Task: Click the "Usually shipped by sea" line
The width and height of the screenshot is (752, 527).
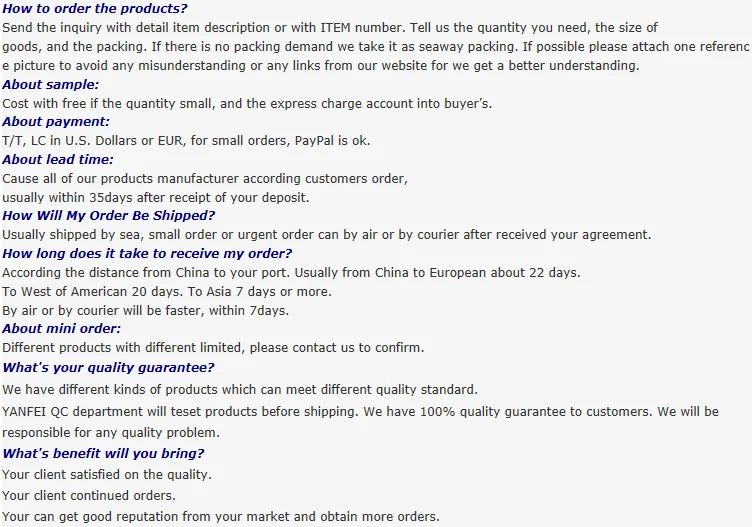Action: coord(326,235)
